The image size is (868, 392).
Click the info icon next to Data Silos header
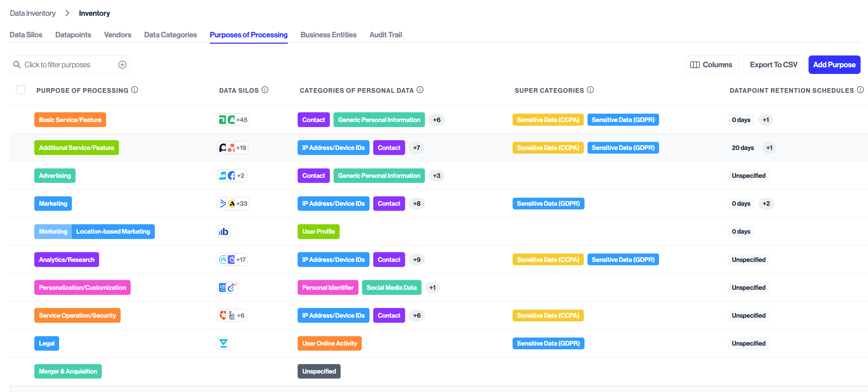pos(265,90)
